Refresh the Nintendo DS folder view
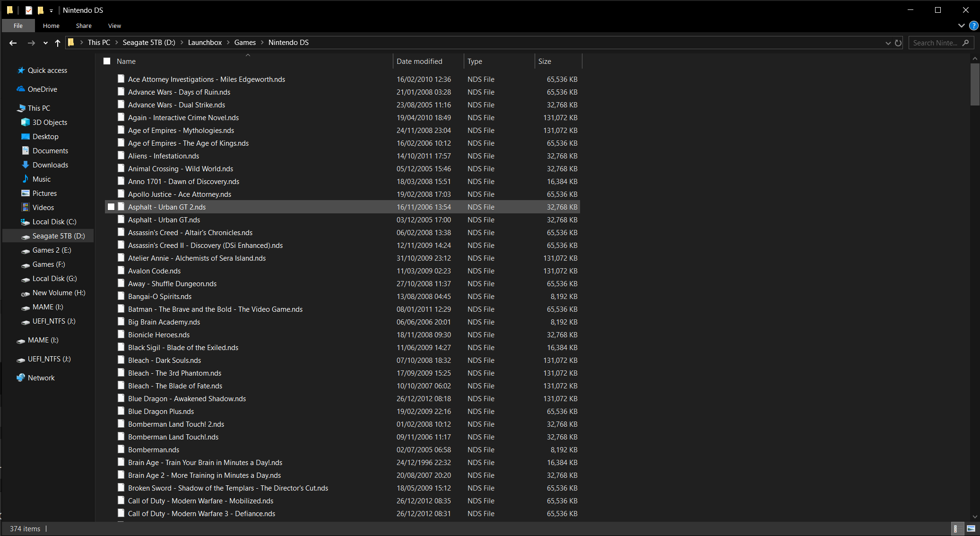 click(898, 43)
